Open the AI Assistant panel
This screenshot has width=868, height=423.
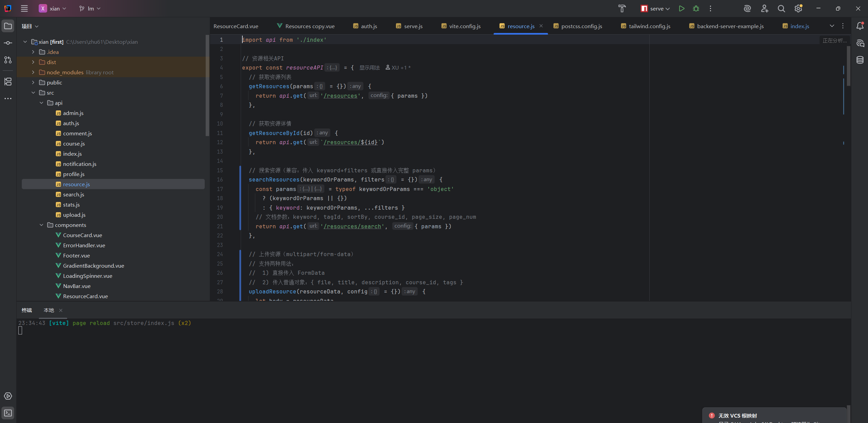[860, 43]
